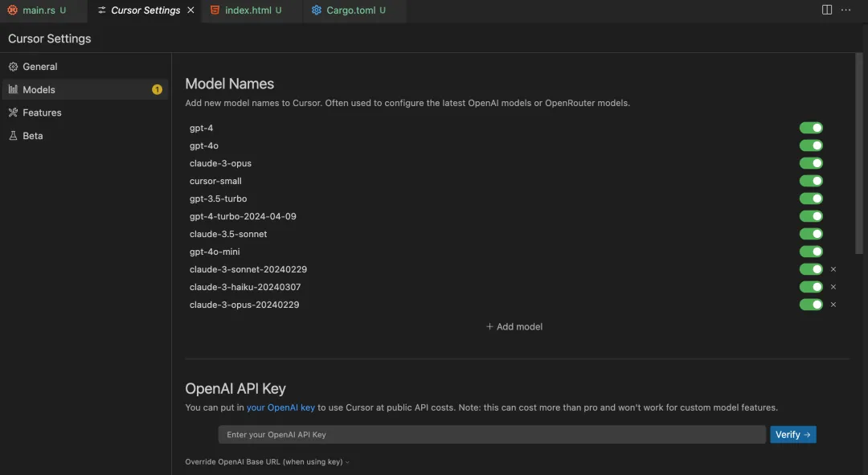Click the gear icon on Cargo.toml tab
The image size is (868, 475).
tap(316, 10)
